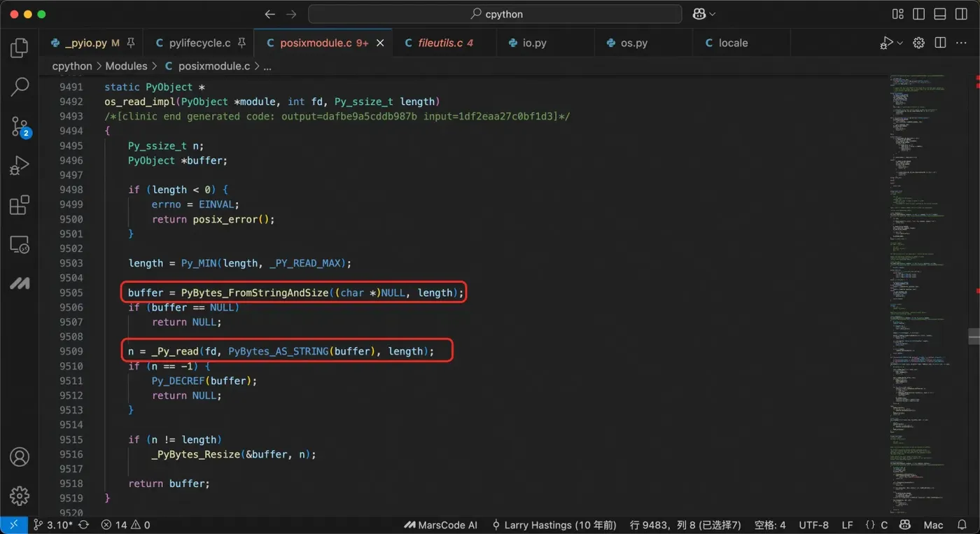
Task: Click _PyBytes_Resize on line 9516
Action: pyautogui.click(x=196, y=454)
